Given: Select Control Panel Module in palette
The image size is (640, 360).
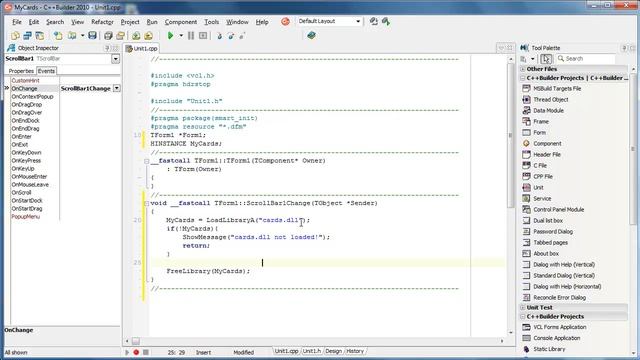Looking at the screenshot, I should click(x=558, y=210).
